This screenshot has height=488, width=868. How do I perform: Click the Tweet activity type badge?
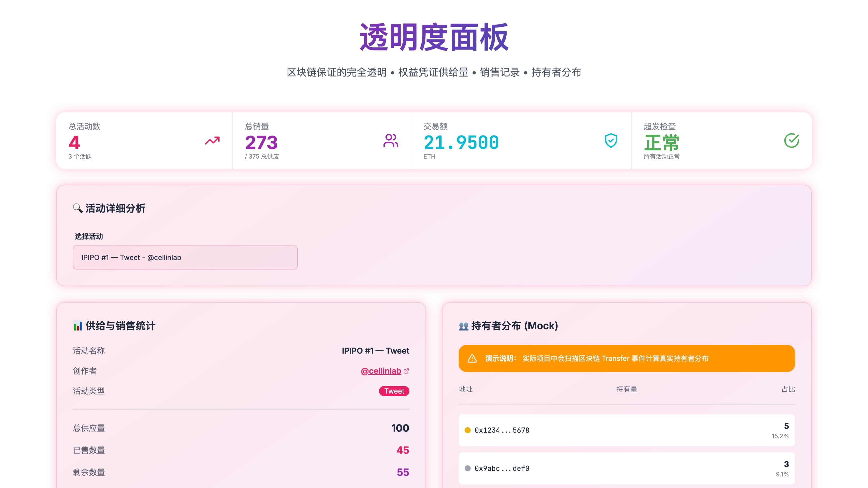394,391
